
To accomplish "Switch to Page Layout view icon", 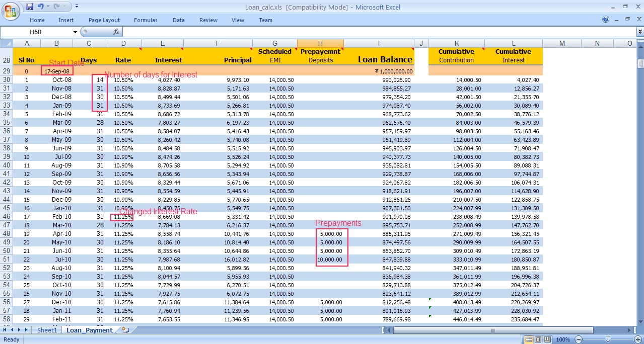I will pyautogui.click(x=538, y=339).
